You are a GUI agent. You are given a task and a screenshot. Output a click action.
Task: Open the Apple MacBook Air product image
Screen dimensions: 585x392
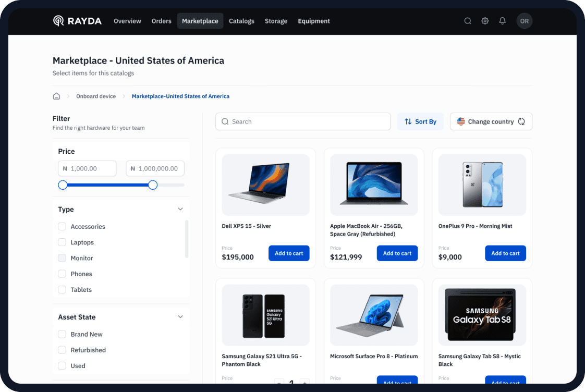coord(374,185)
